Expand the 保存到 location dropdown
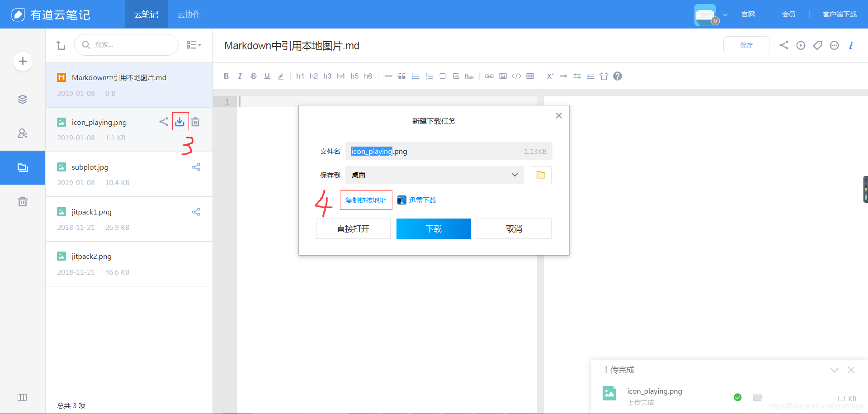Screen dimensions: 868x414 434,175
